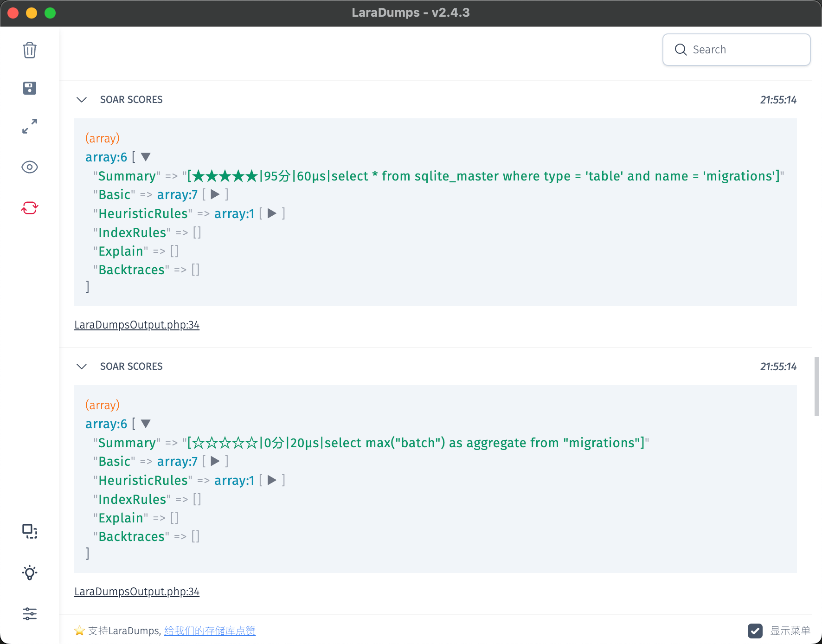Open the settings sliders icon
822x644 pixels.
click(30, 614)
